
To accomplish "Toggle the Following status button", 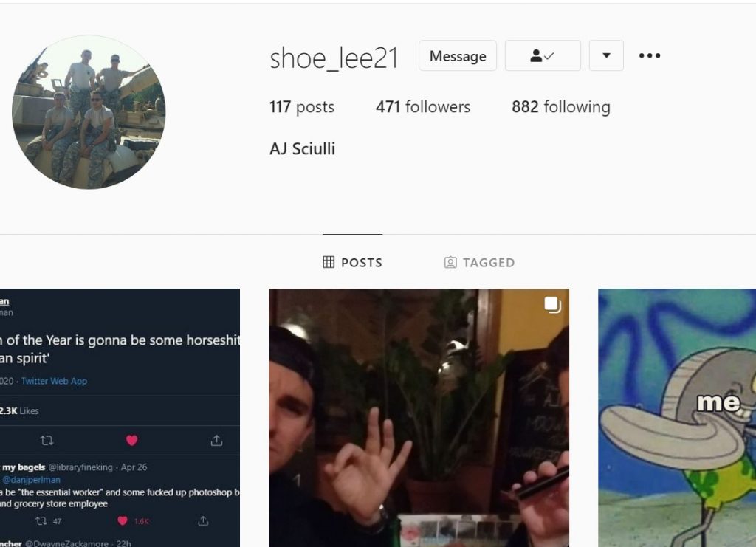I will [x=543, y=55].
